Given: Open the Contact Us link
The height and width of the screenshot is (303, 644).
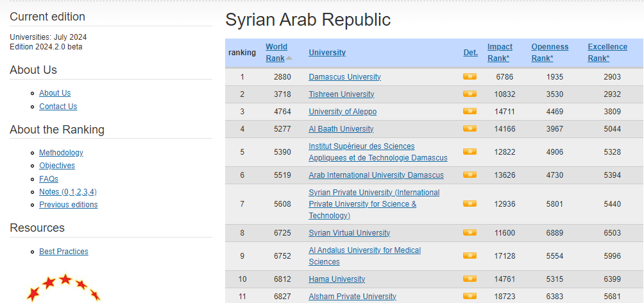Looking at the screenshot, I should 58,107.
